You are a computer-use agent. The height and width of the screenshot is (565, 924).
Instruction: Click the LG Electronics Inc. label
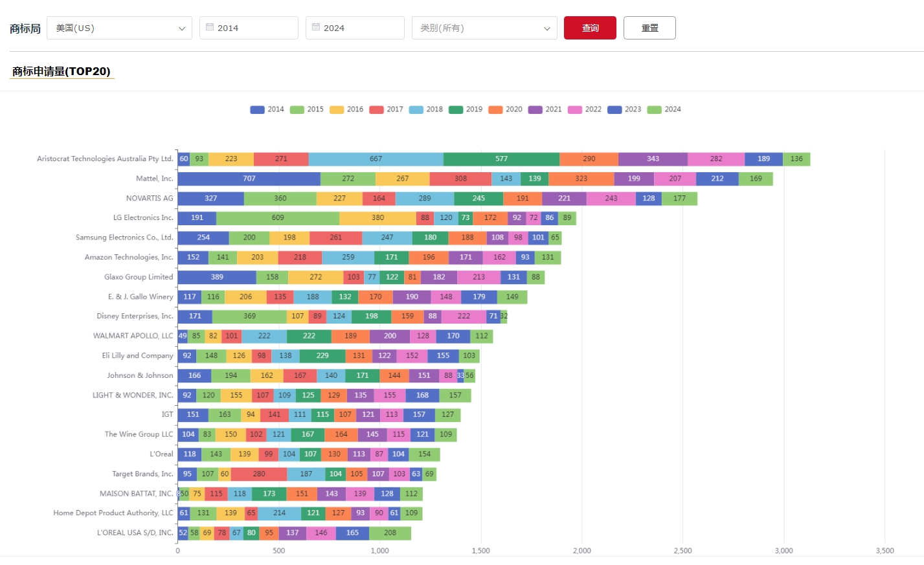pos(143,217)
